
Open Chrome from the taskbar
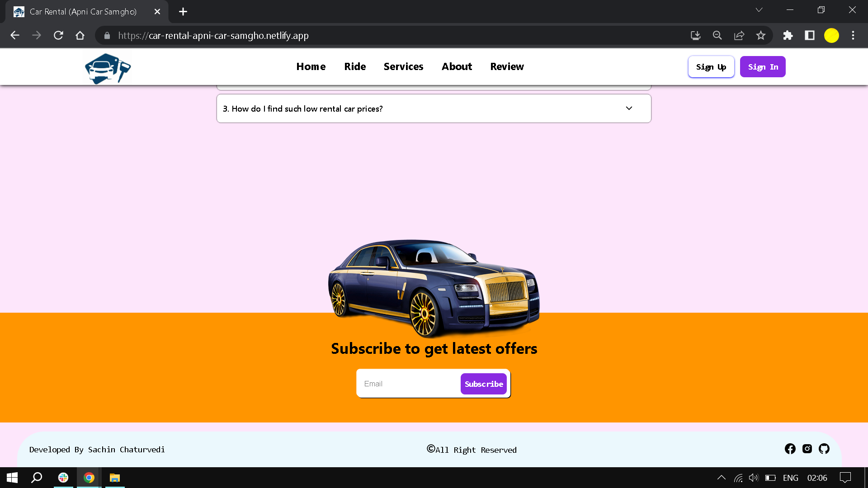pos(89,478)
